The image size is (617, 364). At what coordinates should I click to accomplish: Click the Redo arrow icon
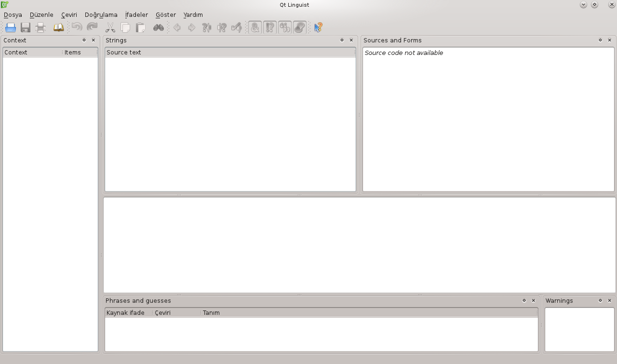[x=92, y=27]
